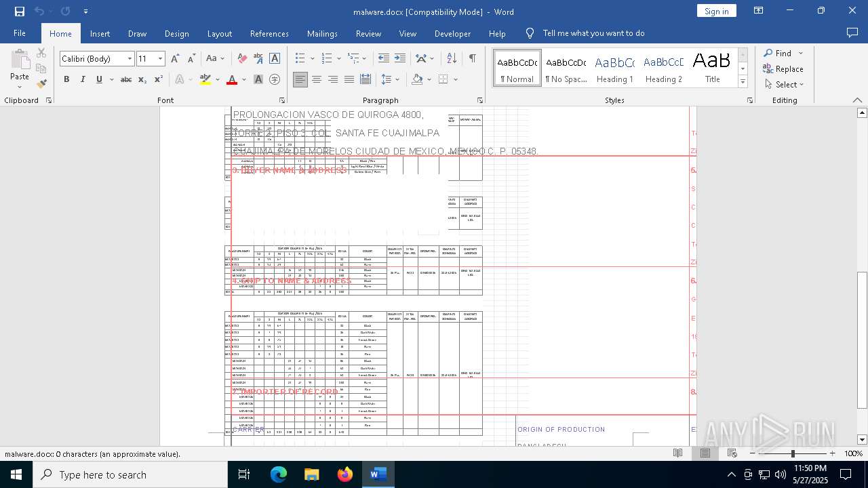
Task: Open the Mailings tab
Action: (x=322, y=33)
